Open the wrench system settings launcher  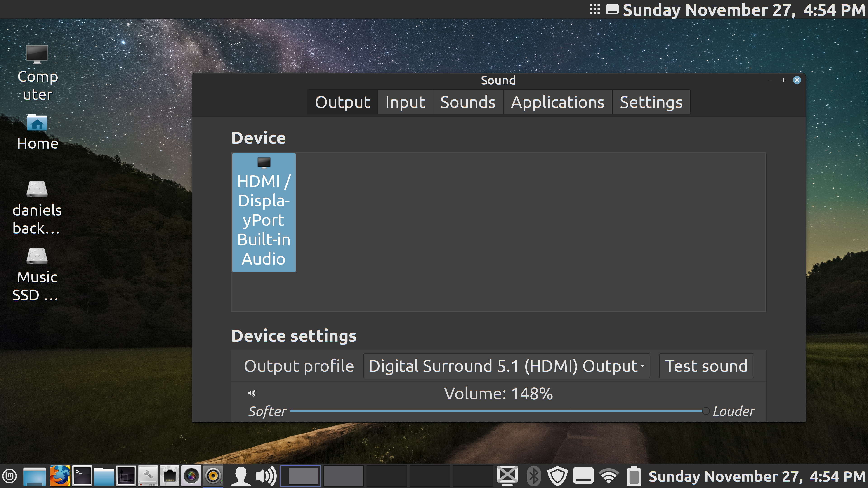(x=148, y=476)
